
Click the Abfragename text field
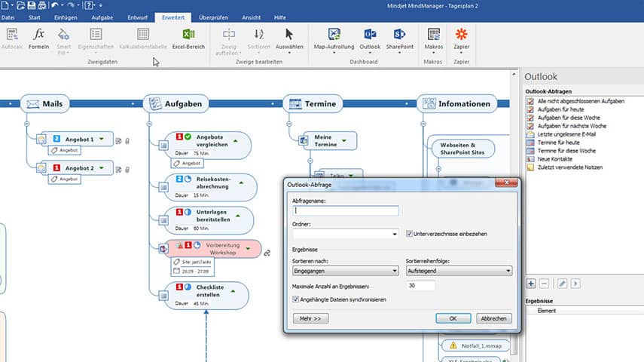click(x=346, y=210)
